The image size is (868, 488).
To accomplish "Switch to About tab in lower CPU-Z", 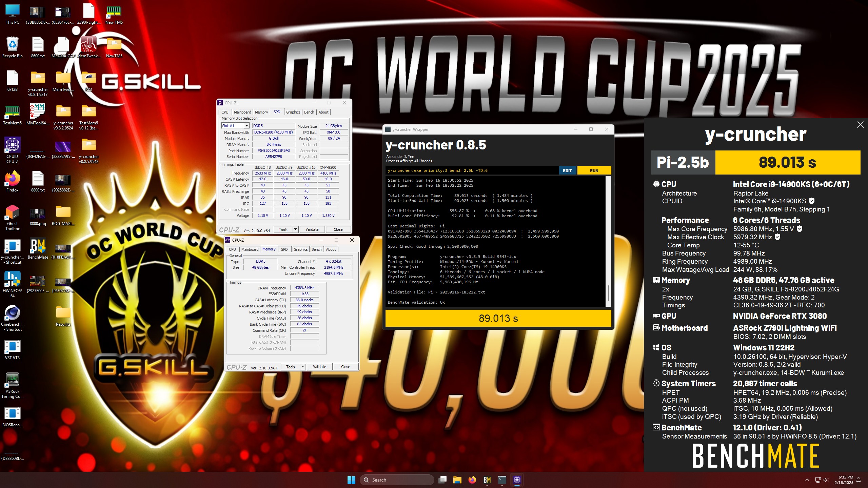I will tap(331, 249).
